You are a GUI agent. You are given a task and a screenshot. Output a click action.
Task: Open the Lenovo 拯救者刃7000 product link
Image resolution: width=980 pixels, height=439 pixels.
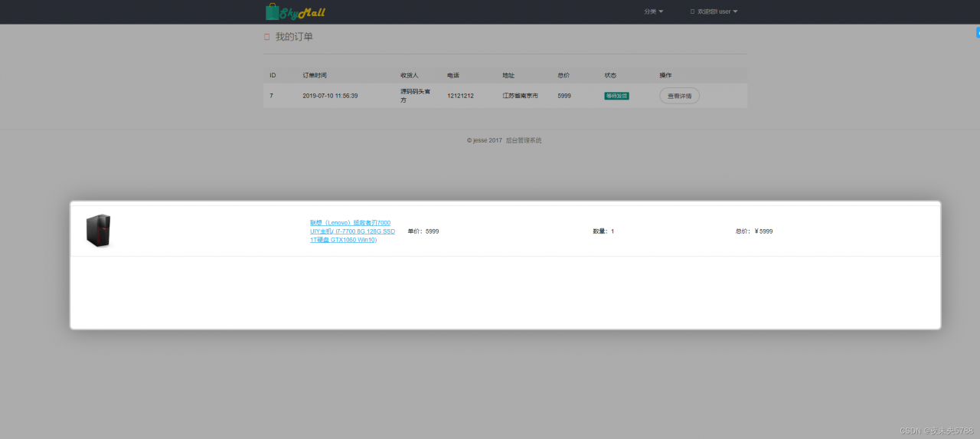(352, 231)
